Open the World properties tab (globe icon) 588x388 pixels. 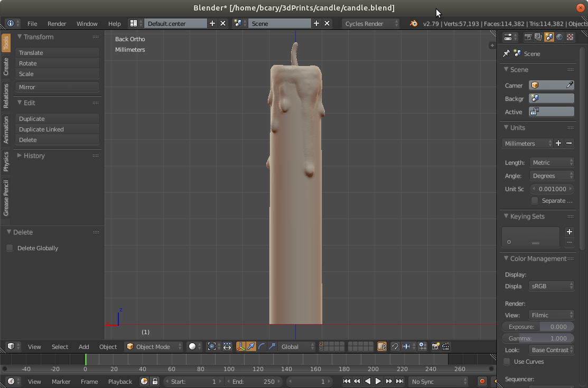click(559, 37)
